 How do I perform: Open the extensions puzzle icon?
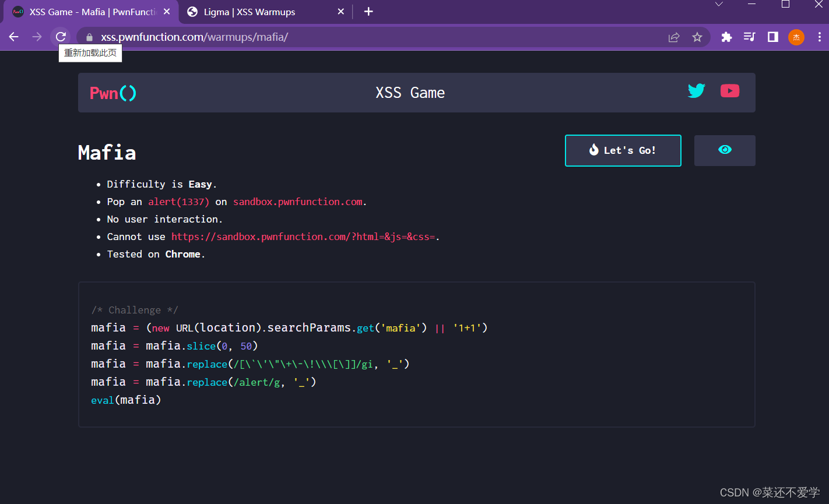[x=726, y=37]
